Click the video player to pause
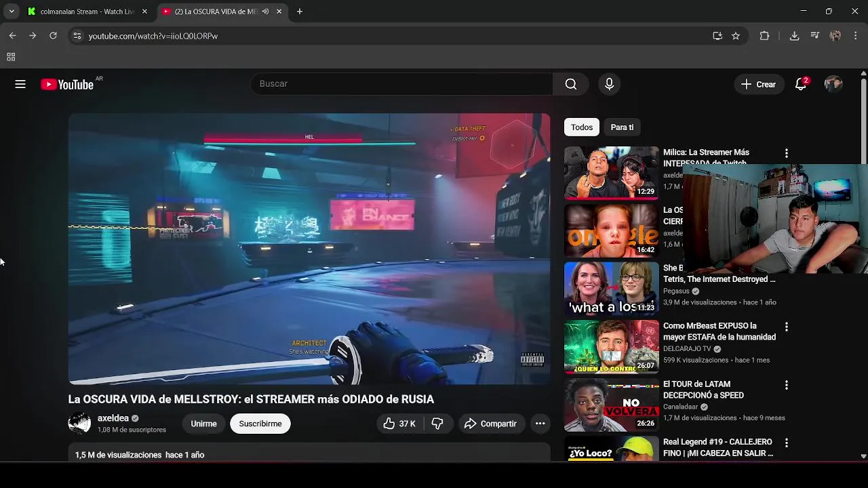The height and width of the screenshot is (488, 868). click(x=309, y=249)
